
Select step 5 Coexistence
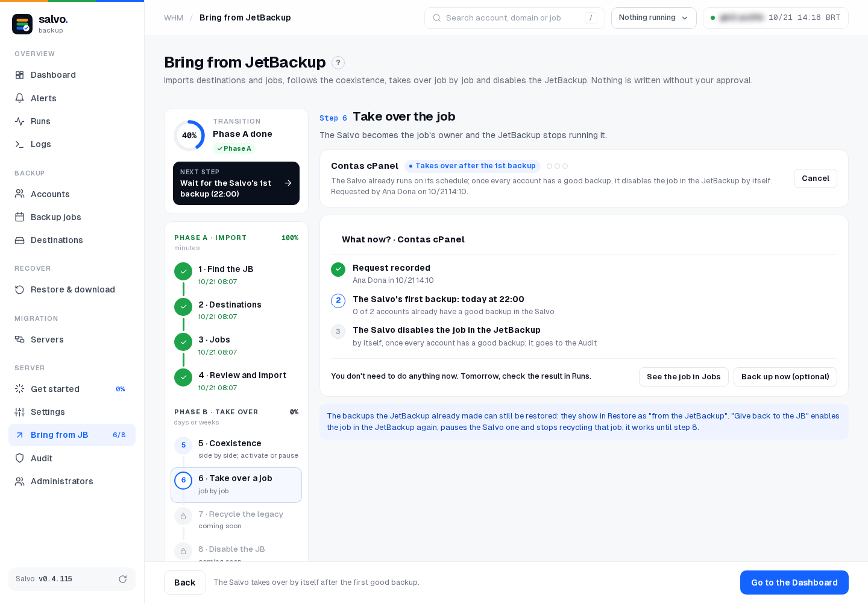236,449
